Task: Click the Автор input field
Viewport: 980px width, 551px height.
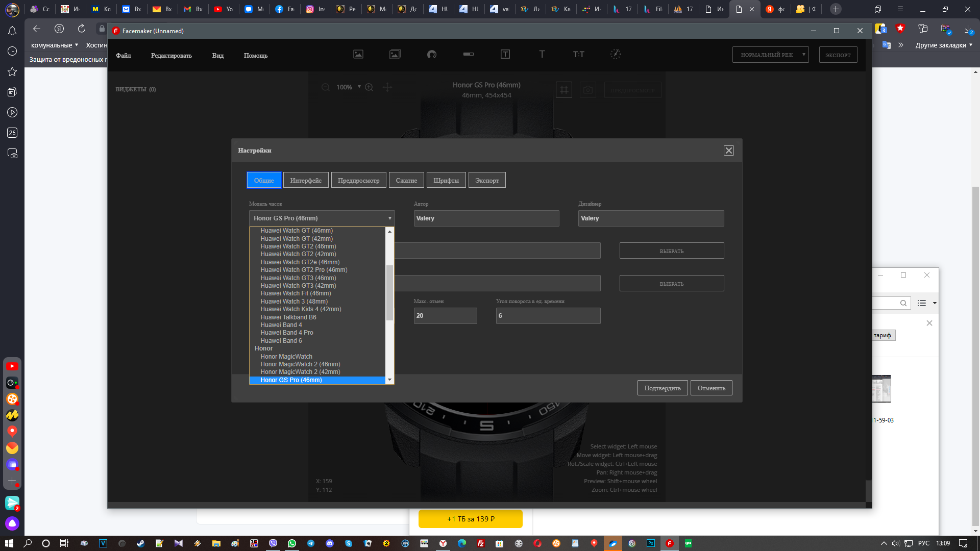Action: click(x=486, y=218)
